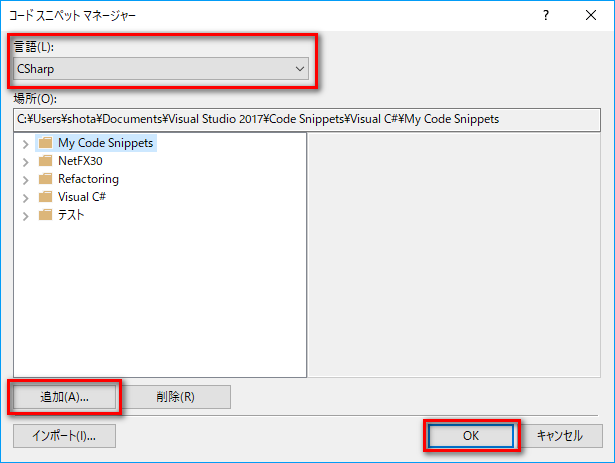Click the location path field
615x463 pixels.
(x=307, y=119)
